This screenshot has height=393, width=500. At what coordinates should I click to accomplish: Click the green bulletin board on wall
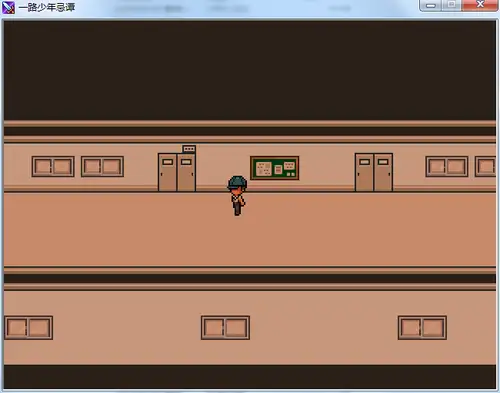[x=275, y=168]
